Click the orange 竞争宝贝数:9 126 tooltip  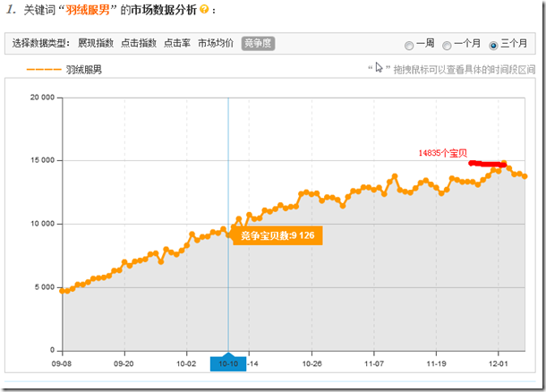coord(277,235)
